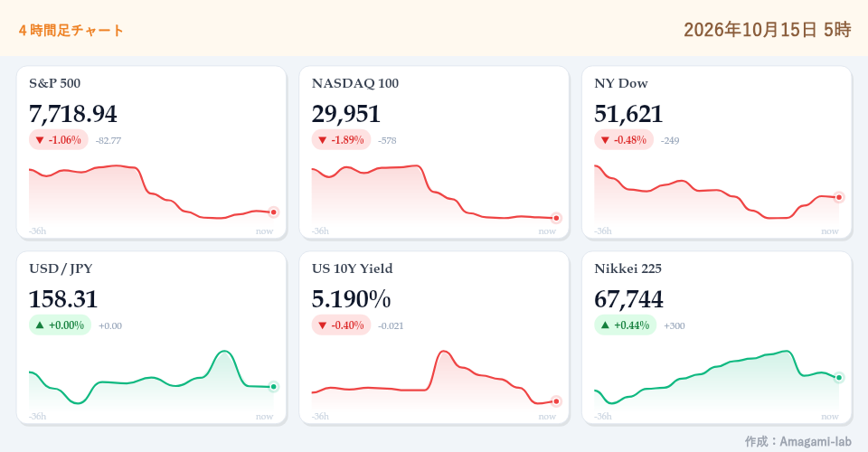Click the Nikkei 225 chart end dot
The image size is (868, 452).
click(x=839, y=378)
